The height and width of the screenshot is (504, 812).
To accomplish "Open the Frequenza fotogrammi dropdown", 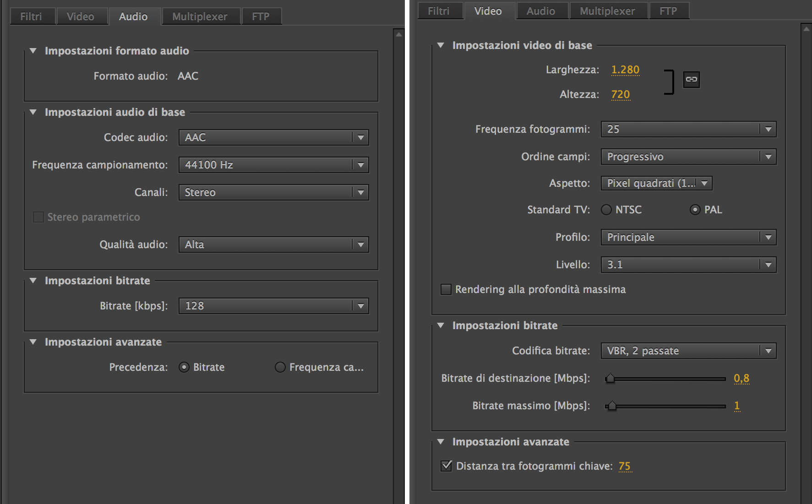I will click(x=688, y=129).
